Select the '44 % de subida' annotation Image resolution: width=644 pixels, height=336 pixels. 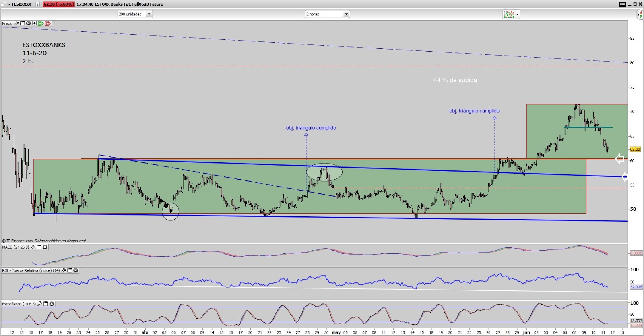pos(455,80)
